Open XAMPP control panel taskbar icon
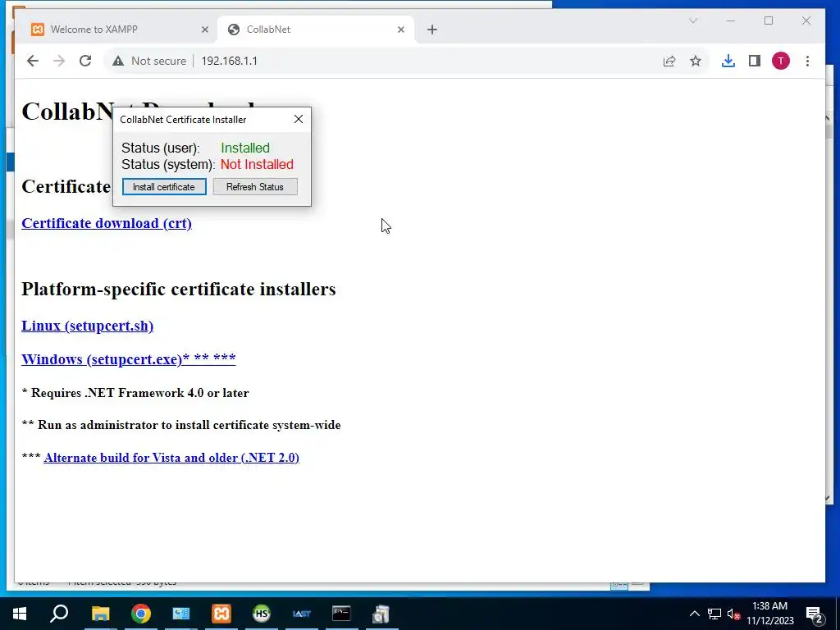Image resolution: width=840 pixels, height=630 pixels. (x=221, y=614)
